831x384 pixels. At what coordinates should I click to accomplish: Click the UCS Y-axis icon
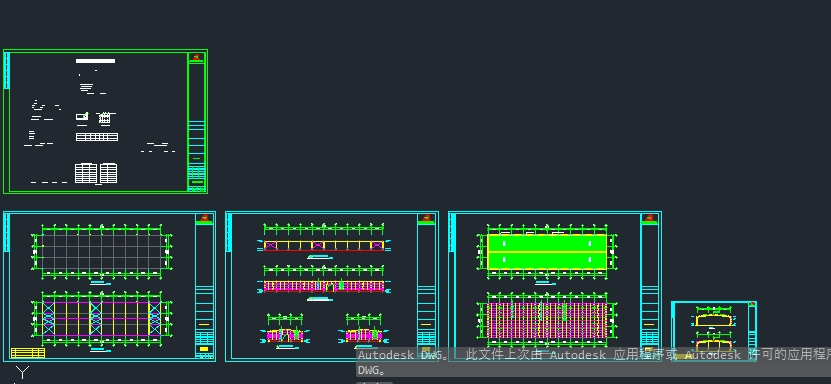click(x=22, y=372)
